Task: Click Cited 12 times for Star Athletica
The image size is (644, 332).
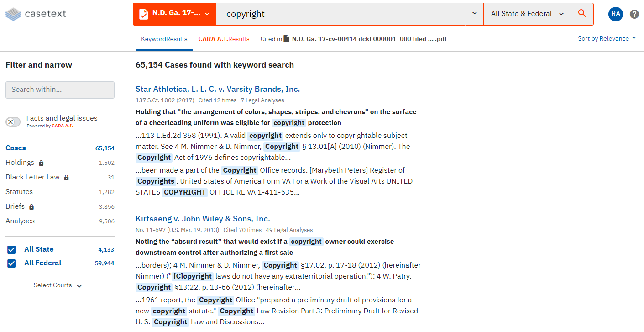Action: click(x=217, y=100)
